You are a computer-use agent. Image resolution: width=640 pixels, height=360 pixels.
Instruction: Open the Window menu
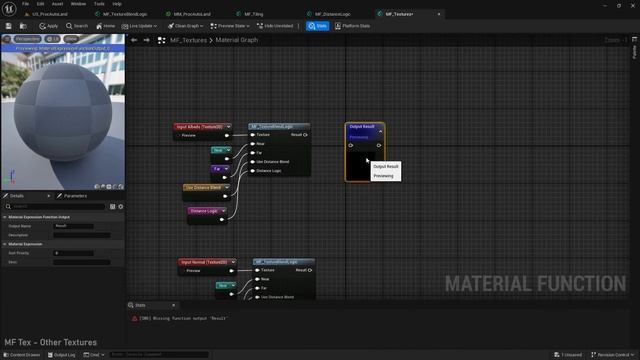click(x=78, y=4)
